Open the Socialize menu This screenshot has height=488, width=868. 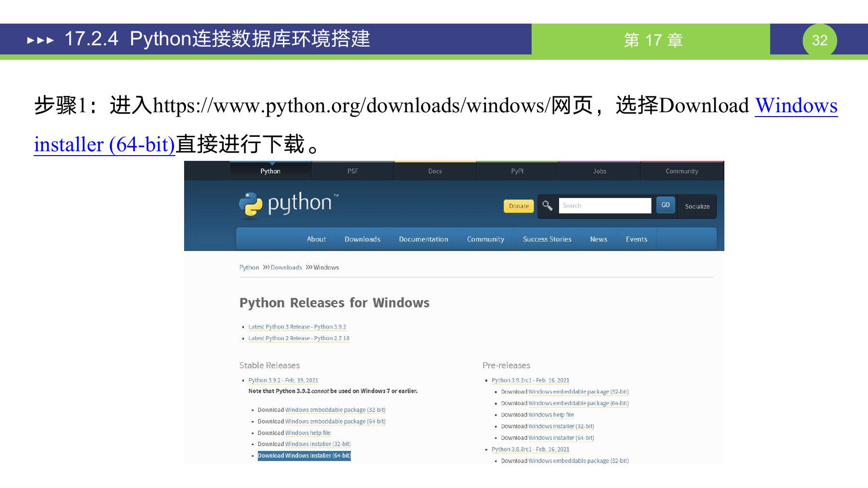click(697, 206)
